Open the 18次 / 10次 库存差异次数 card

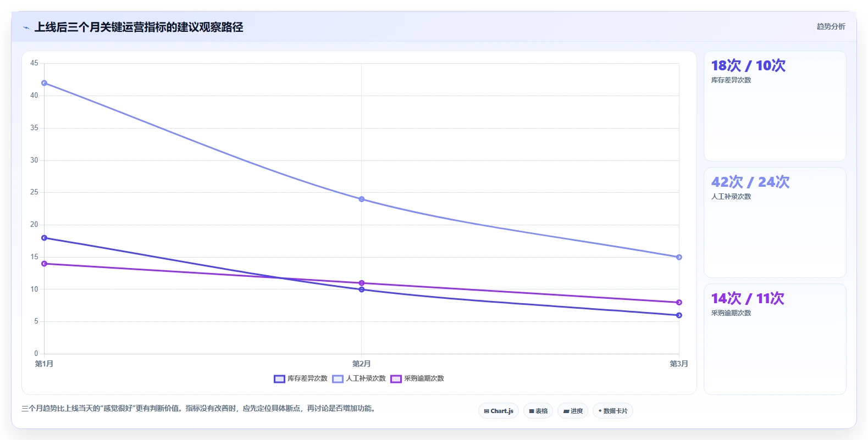tap(775, 106)
